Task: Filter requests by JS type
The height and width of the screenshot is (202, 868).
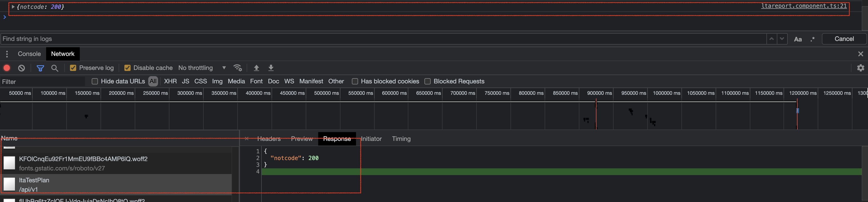Action: click(x=186, y=82)
